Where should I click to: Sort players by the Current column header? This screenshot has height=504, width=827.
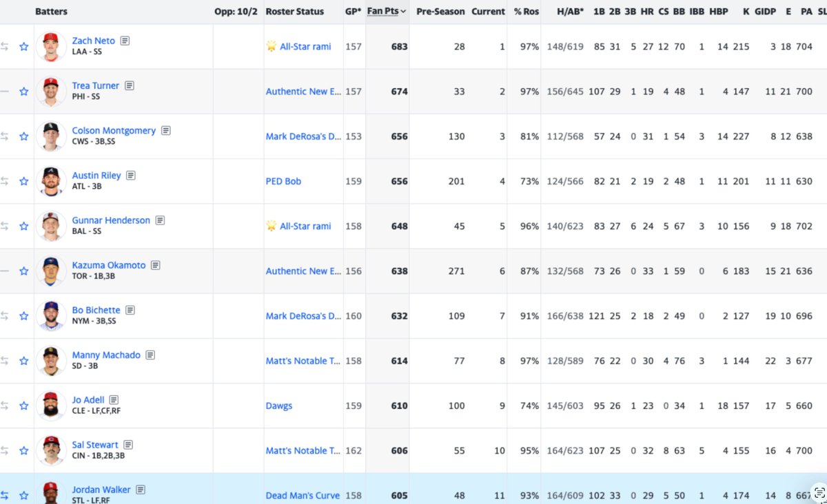point(489,12)
